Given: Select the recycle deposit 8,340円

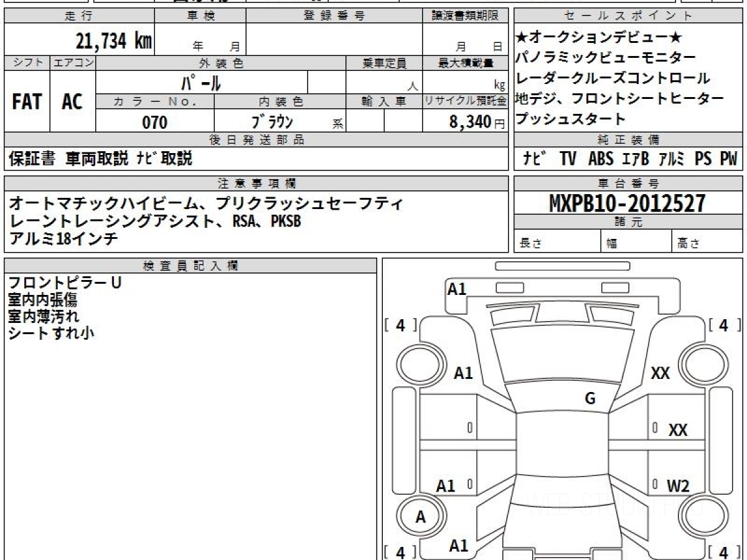Looking at the screenshot, I should point(477,122).
